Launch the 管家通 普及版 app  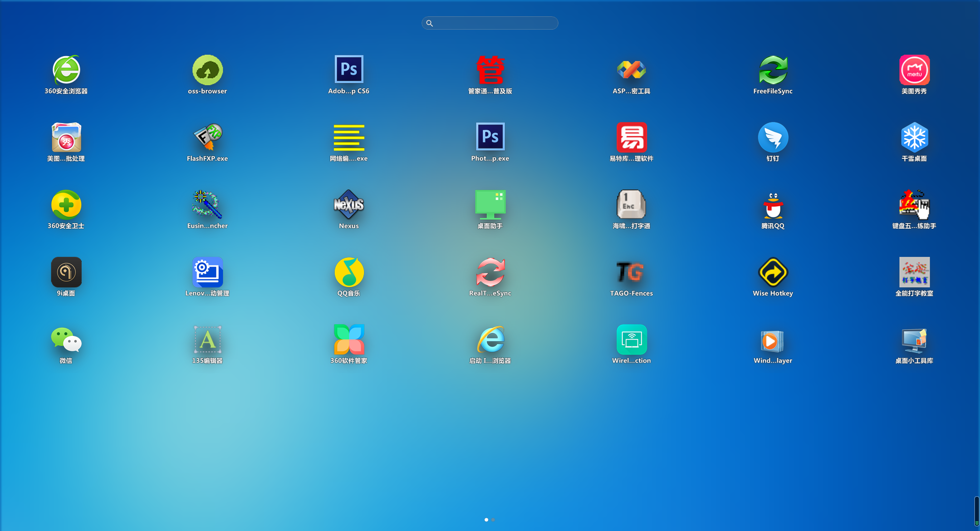pyautogui.click(x=491, y=70)
